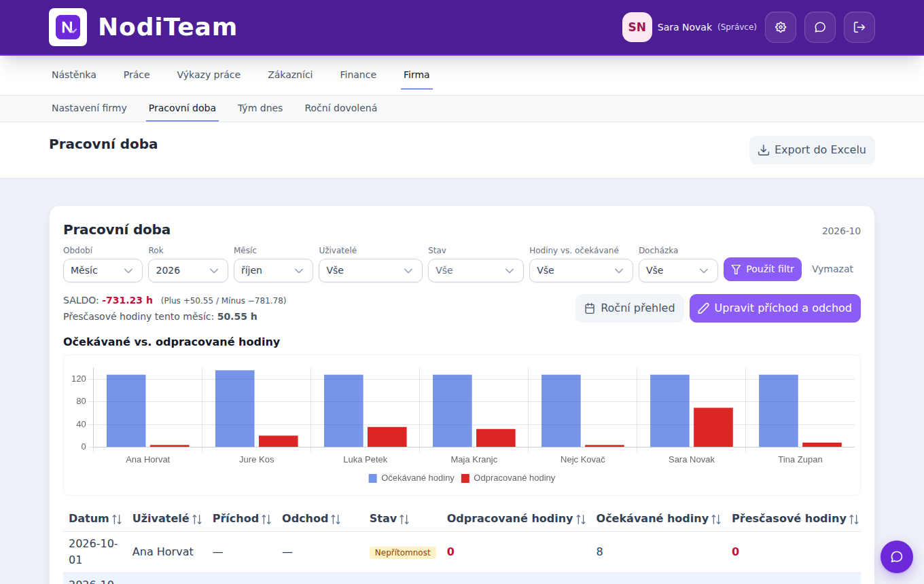Viewport: 924px width, 584px height.
Task: Sort table by Uživatelé column arrows
Action: [197, 519]
